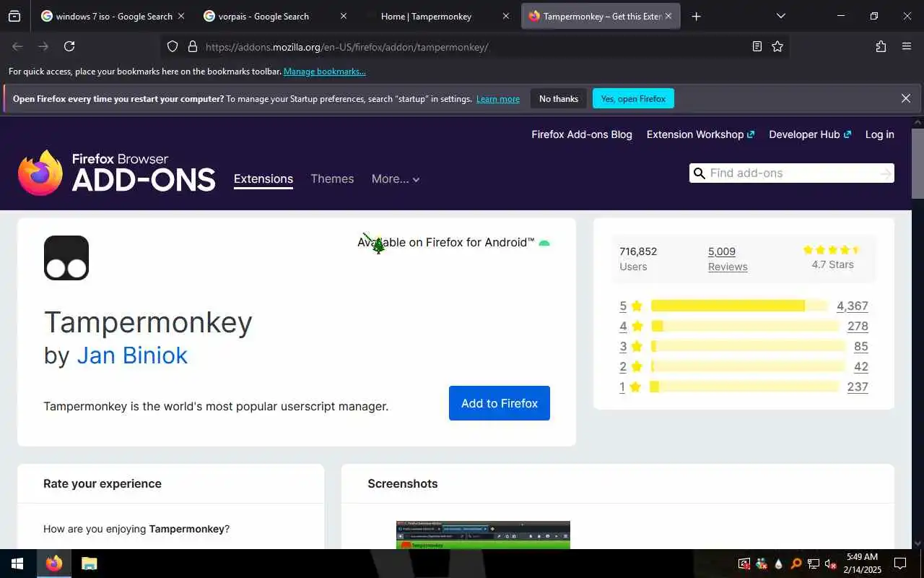The width and height of the screenshot is (924, 578).
Task: Click the 5-star rating progress bar
Action: pyautogui.click(x=739, y=306)
